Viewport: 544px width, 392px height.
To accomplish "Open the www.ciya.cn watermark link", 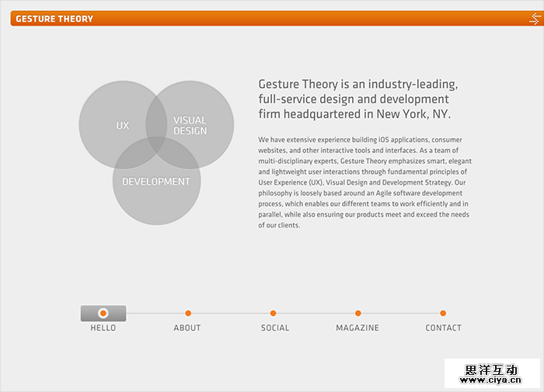I will coord(492,381).
